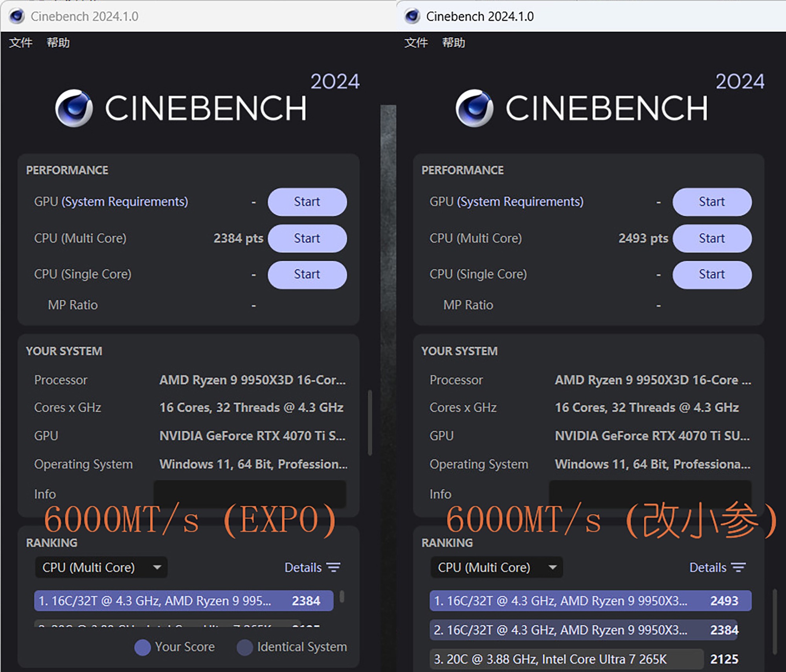Expand Details in the right ranking panel

pos(708,567)
